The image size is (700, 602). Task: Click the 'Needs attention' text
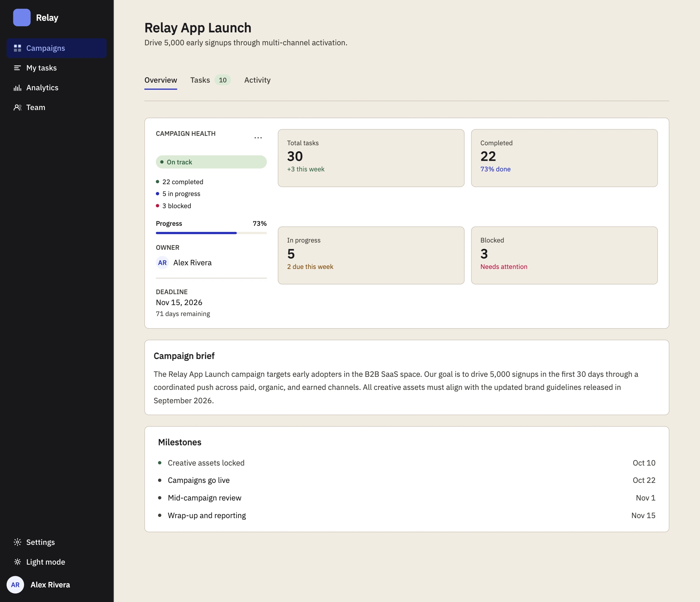point(504,267)
